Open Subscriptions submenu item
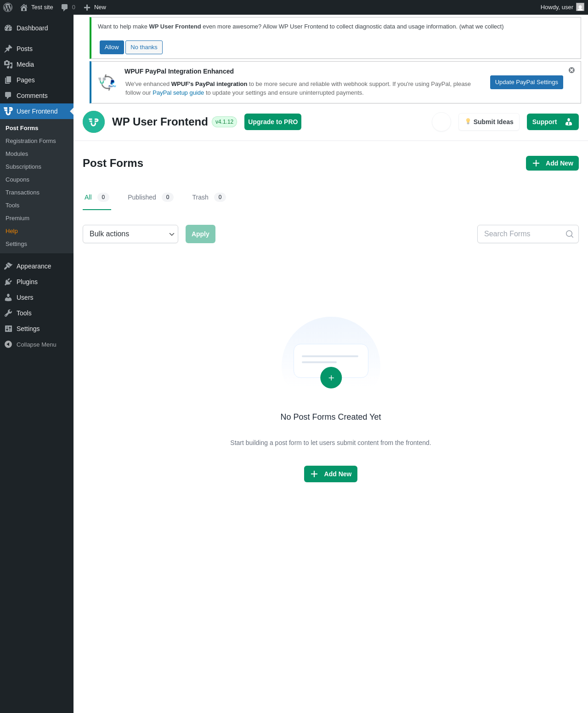Screen dimensions: 588x713 [x=23, y=167]
